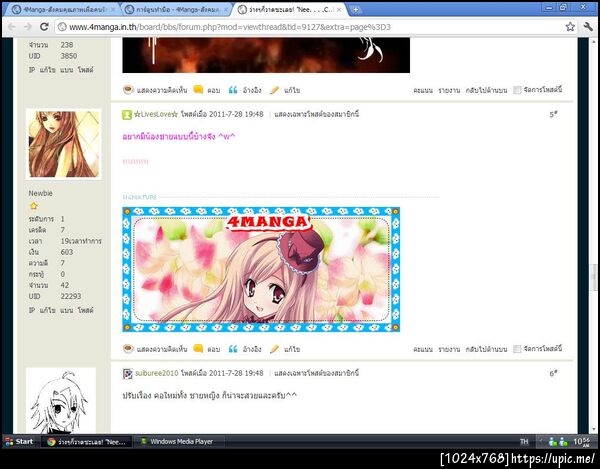
Task: Click the reply bubble icon below dark banner
Action: pos(198,90)
